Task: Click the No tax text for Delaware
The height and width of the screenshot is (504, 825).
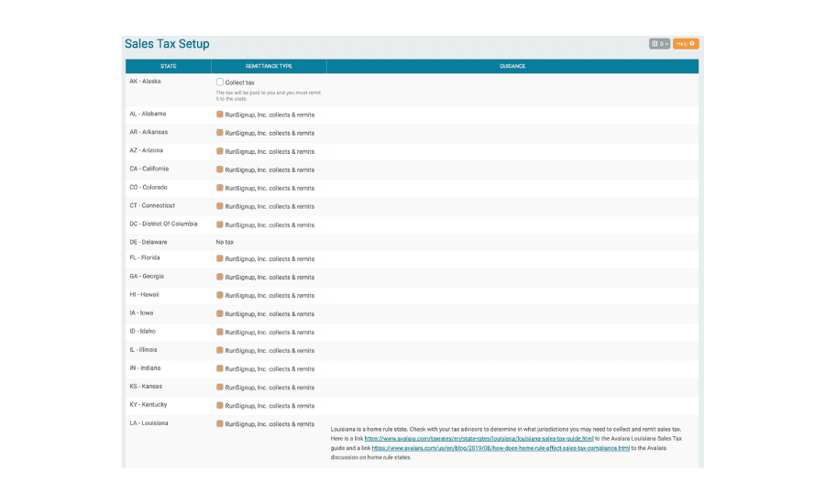Action: tap(225, 242)
